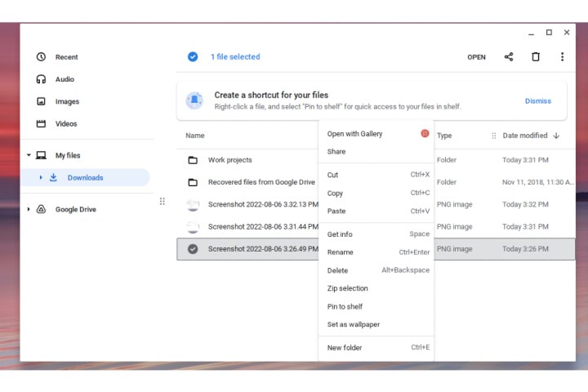Select Zip selection menu entry
Viewport: 588px width, 392px height.
pos(376,288)
